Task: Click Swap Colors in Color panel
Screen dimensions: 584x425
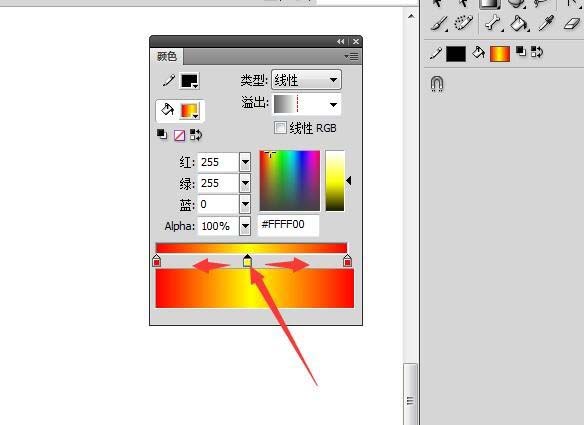Action: coord(196,135)
